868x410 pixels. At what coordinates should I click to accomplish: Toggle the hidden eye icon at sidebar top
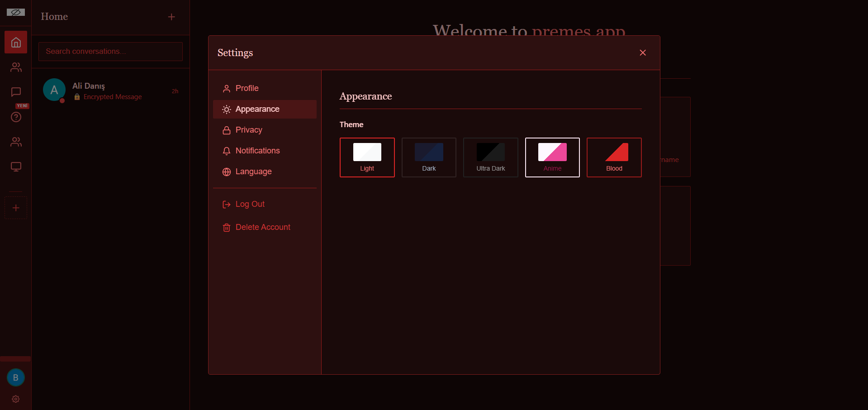15,12
